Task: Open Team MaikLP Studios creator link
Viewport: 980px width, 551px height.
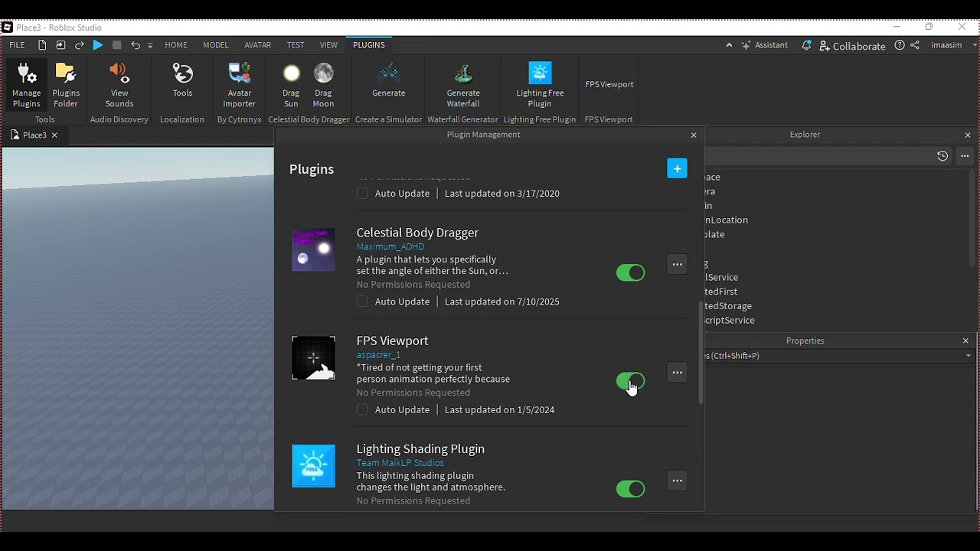Action: (x=400, y=462)
